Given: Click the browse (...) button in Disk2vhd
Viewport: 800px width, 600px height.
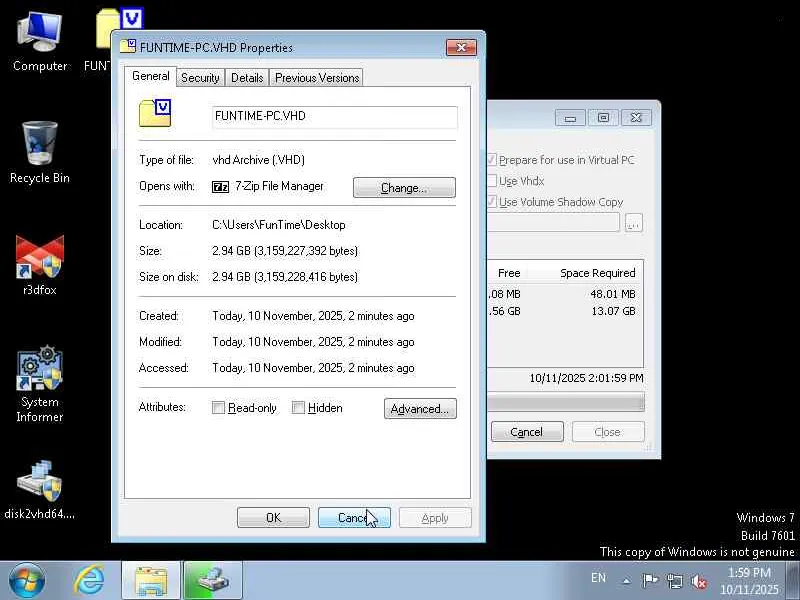Looking at the screenshot, I should pyautogui.click(x=633, y=223).
